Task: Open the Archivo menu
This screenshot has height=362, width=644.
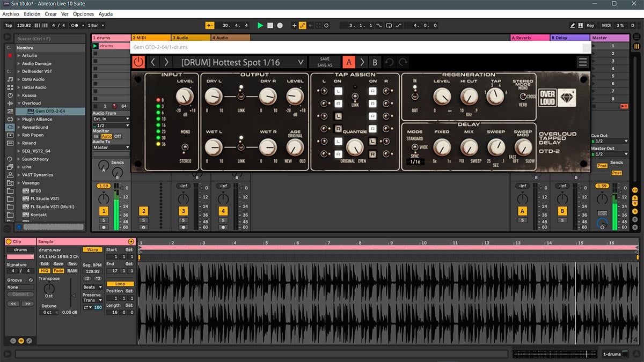Action: (11, 14)
